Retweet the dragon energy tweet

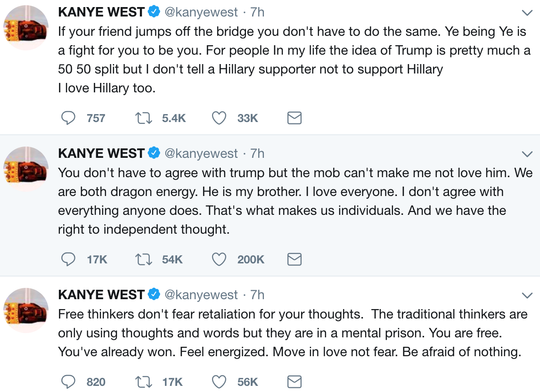coord(143,259)
